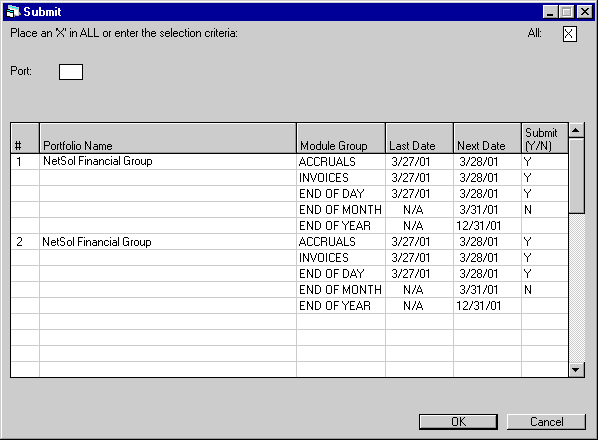598x440 pixels.
Task: Select row 2 NetSol Financial Group
Action: pos(97,242)
